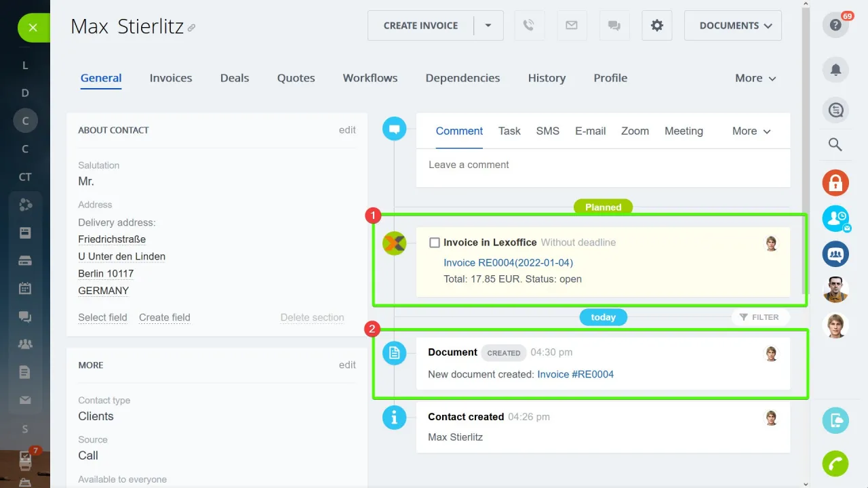The height and width of the screenshot is (488, 868).
Task: Open the Invoice RE0004 link
Action: [x=509, y=262]
